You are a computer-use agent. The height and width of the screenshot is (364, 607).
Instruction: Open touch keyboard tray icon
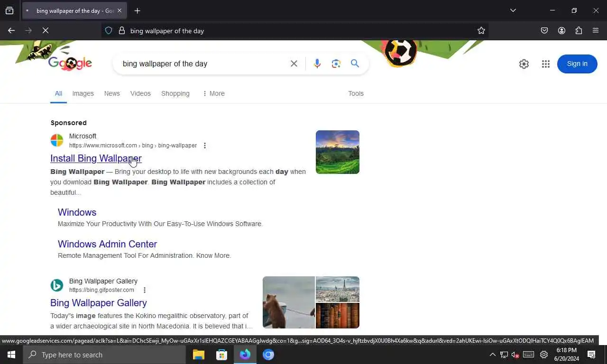click(x=529, y=355)
